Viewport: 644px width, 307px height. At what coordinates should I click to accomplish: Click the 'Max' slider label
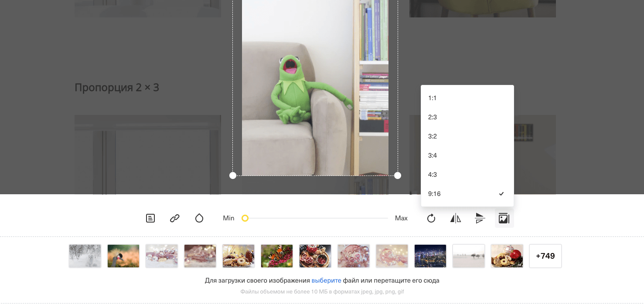[401, 218]
